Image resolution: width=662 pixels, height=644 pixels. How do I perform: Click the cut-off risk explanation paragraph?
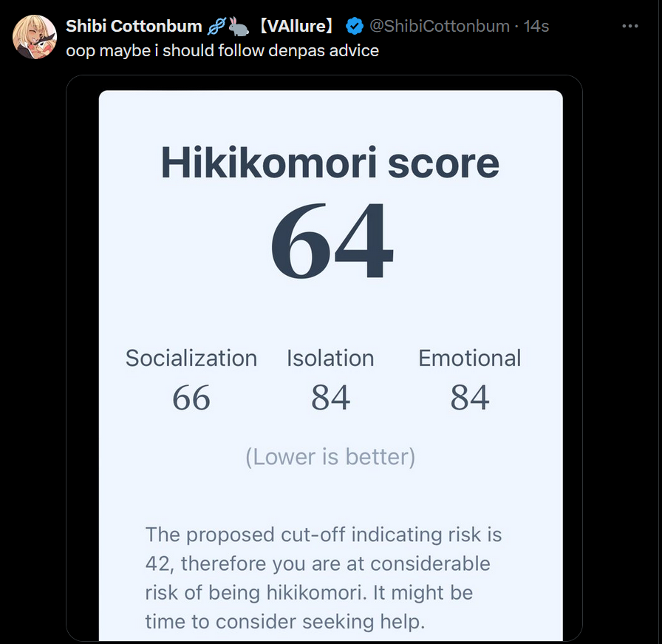(x=323, y=577)
